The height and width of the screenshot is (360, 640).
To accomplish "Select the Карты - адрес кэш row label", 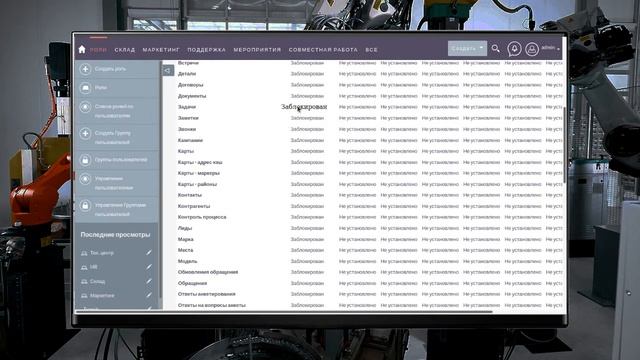I will [x=200, y=162].
